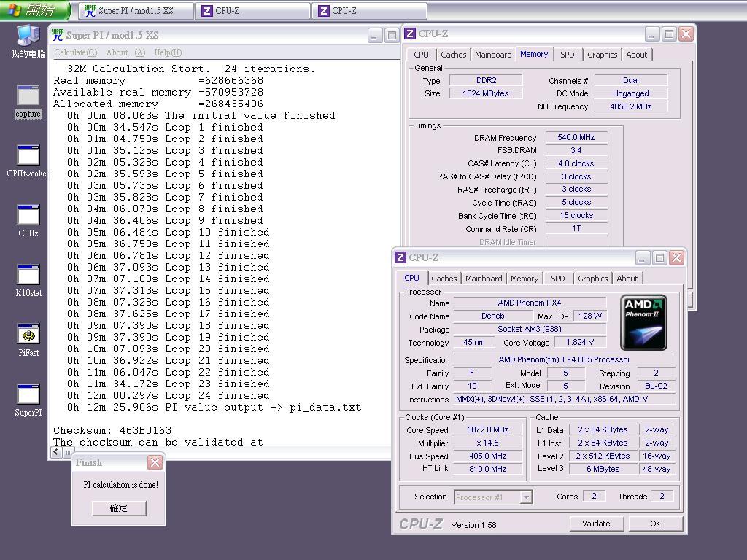Select Caches tab in back CPU-Z window
Image resolution: width=747 pixels, height=560 pixels.
453,55
